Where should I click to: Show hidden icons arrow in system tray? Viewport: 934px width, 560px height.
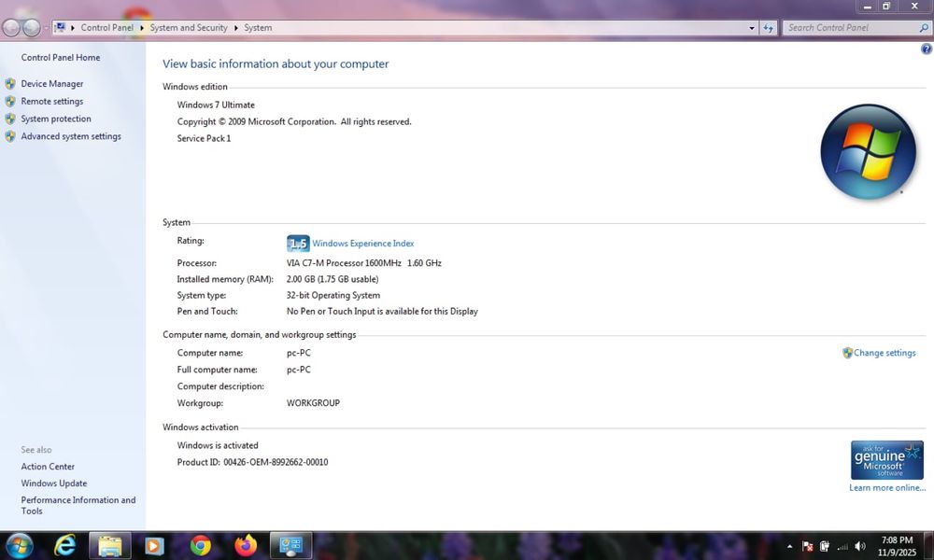[x=790, y=546]
